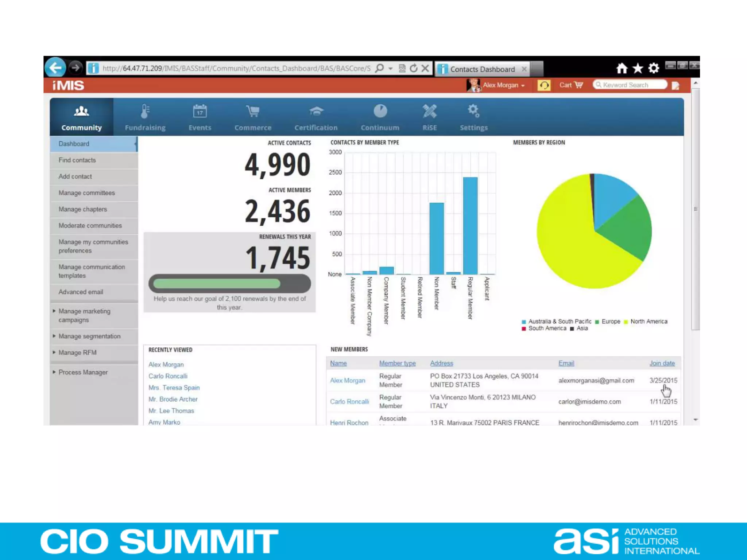
Task: Open the Alex Morgan user dropdown
Action: (504, 85)
